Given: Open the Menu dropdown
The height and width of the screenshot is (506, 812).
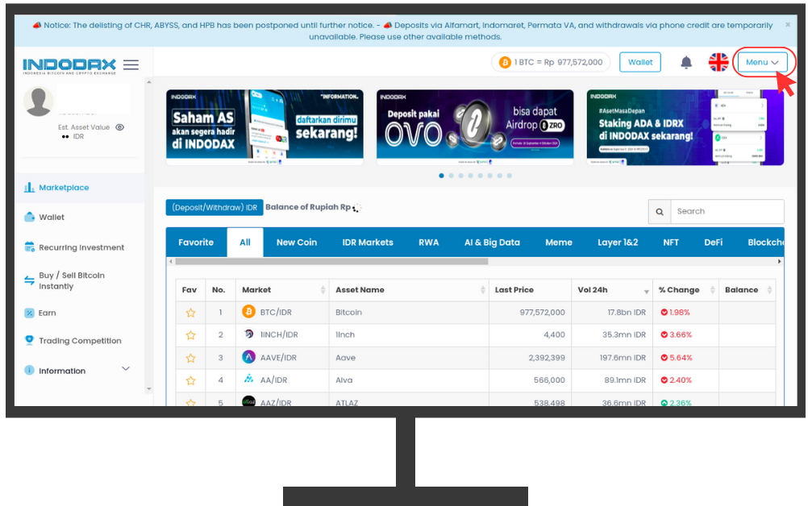Looking at the screenshot, I should (762, 62).
